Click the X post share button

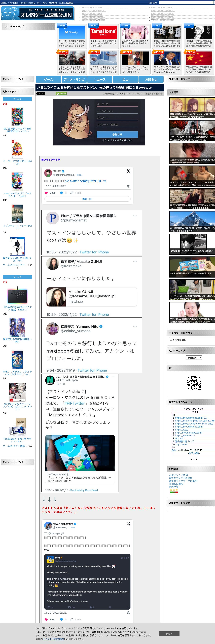coord(41,94)
